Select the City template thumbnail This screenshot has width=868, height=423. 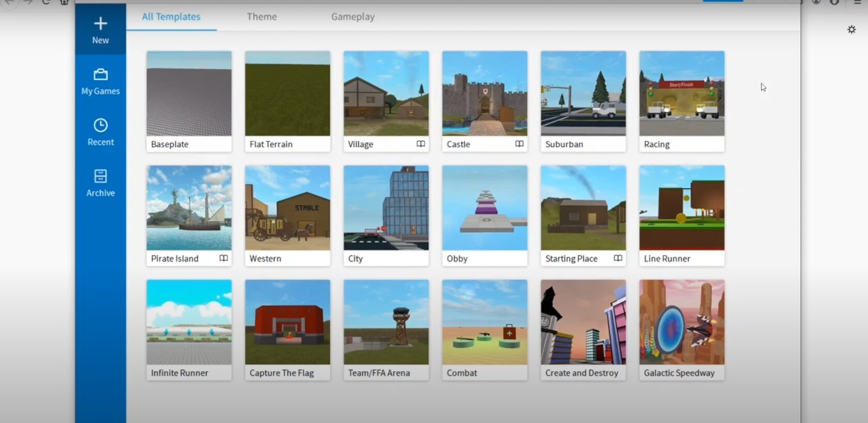(386, 208)
